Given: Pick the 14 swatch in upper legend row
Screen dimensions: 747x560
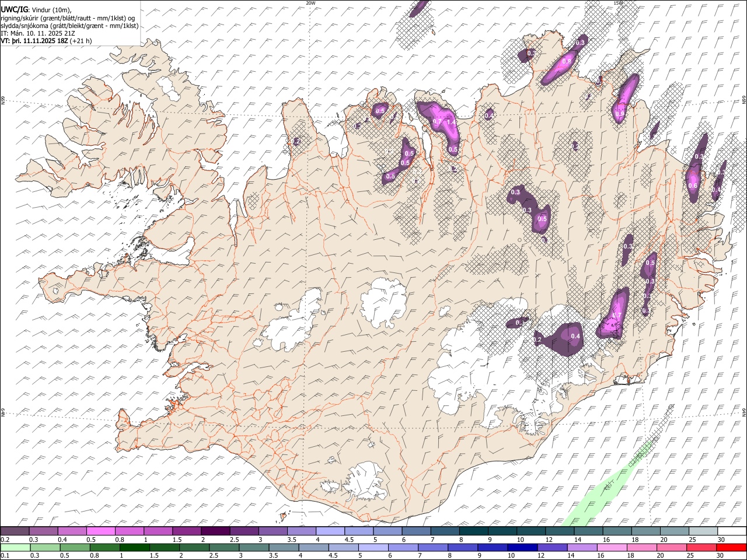Looking at the screenshot, I should pyautogui.click(x=588, y=531).
